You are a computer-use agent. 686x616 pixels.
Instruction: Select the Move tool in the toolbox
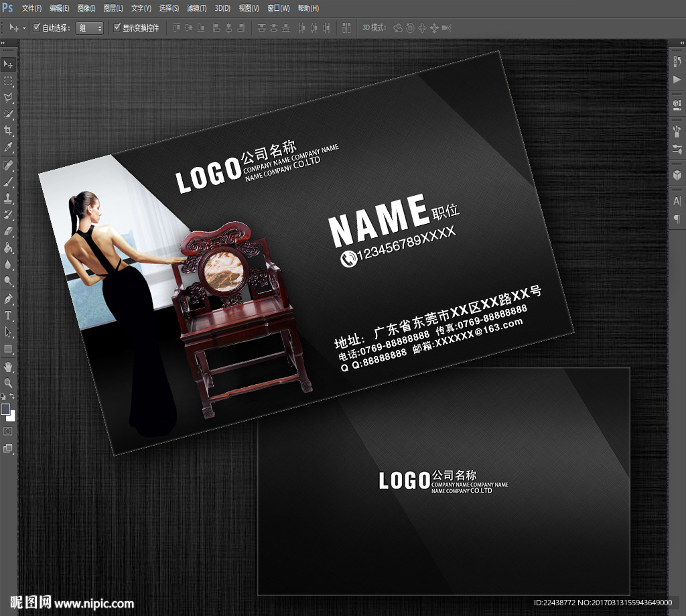click(x=8, y=65)
